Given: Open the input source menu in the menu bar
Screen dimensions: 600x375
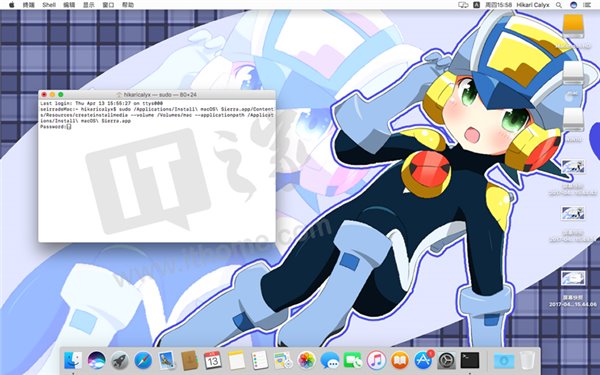Looking at the screenshot, I should pyautogui.click(x=476, y=5).
